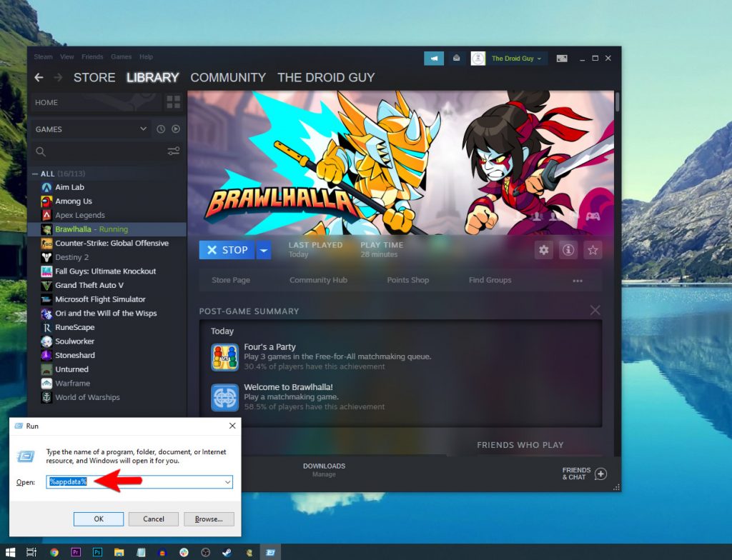Open Brawlhalla game info icon
Screen dimensions: 732x560
pos(568,250)
